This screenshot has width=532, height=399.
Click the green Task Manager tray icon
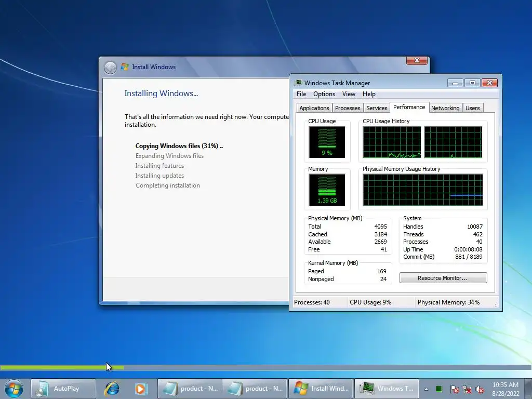439,389
